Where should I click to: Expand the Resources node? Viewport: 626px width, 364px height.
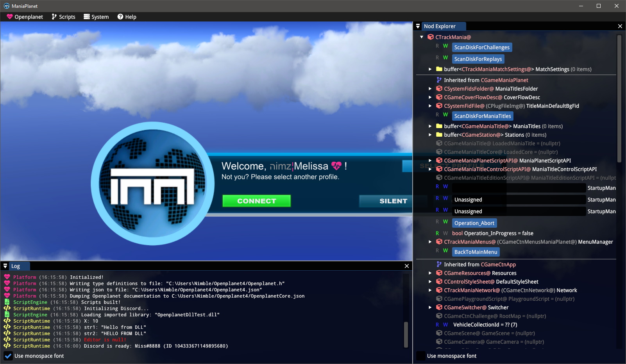coord(430,273)
